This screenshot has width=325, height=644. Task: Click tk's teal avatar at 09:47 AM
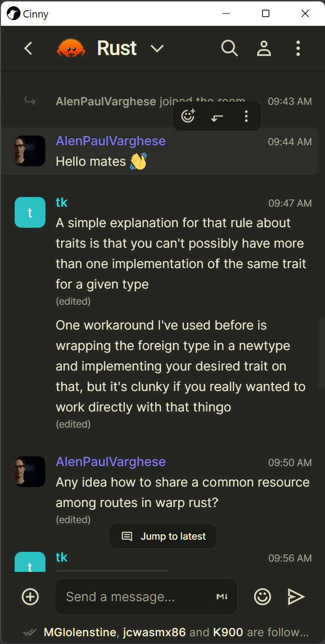tap(30, 212)
